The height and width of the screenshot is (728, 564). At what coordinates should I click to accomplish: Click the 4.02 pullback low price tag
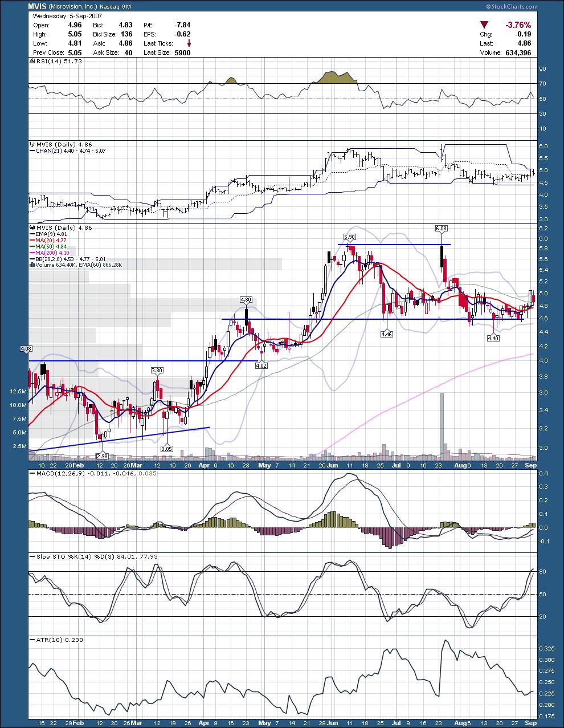click(x=261, y=365)
